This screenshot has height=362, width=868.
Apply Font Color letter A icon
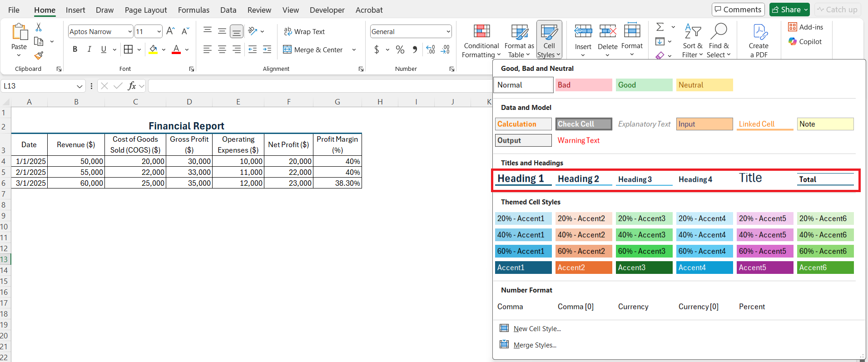point(176,50)
